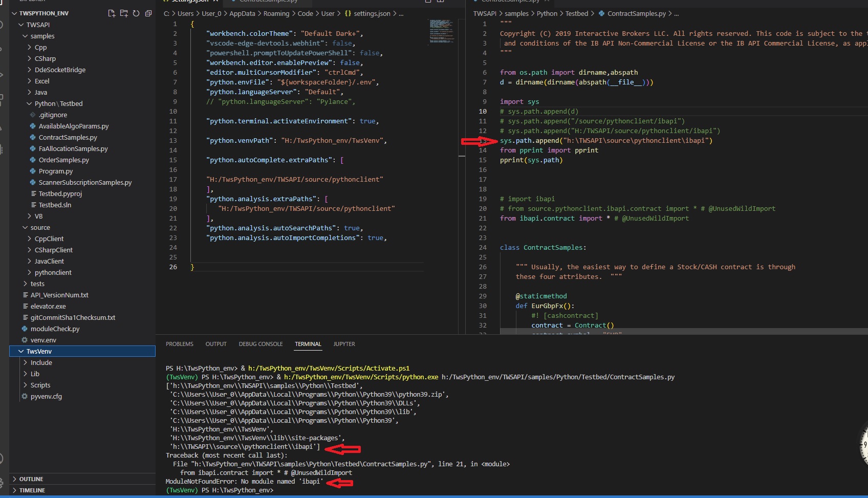The width and height of the screenshot is (868, 498).
Task: Switch to PROBLEMS panel tab
Action: [x=180, y=344]
